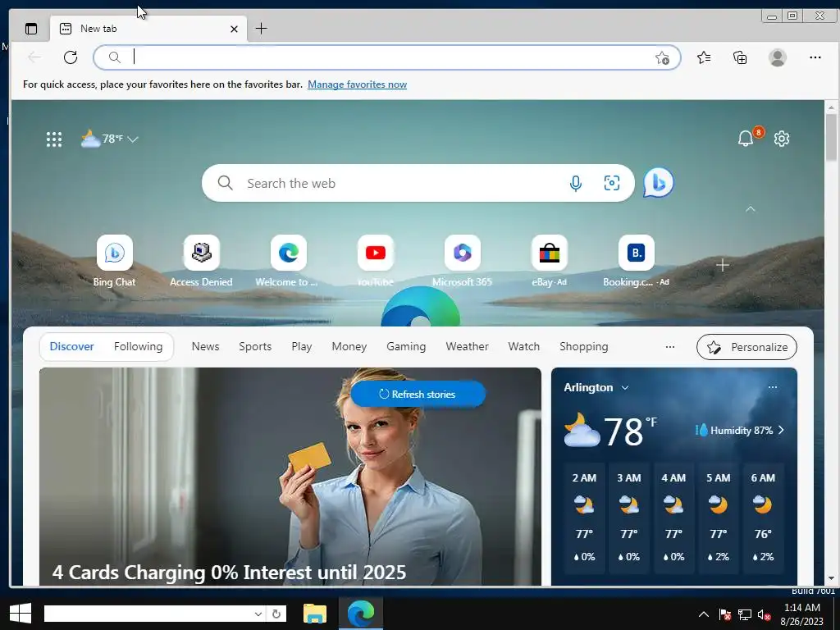Expand the taskbar address dropdown arrow
840x630 pixels.
coord(258,614)
